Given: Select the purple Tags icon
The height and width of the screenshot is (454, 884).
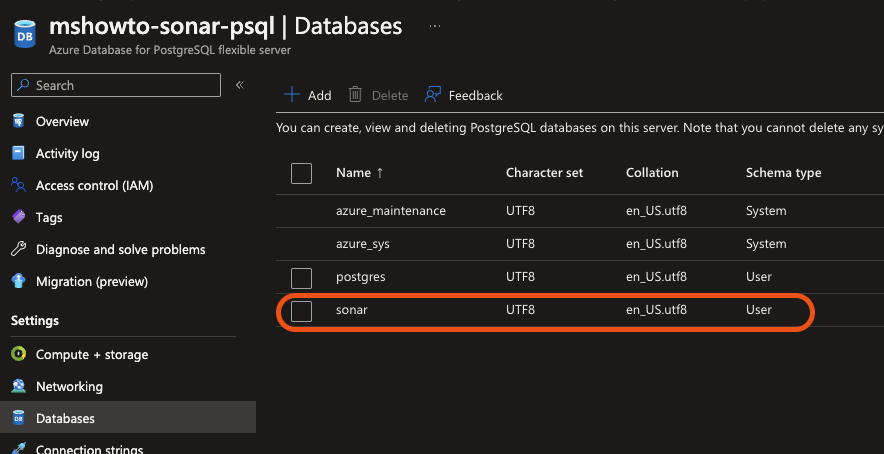Looking at the screenshot, I should 18,217.
